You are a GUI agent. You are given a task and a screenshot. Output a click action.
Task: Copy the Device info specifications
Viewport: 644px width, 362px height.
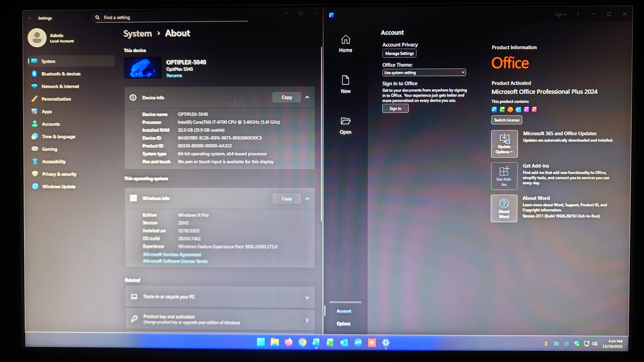[x=286, y=97]
